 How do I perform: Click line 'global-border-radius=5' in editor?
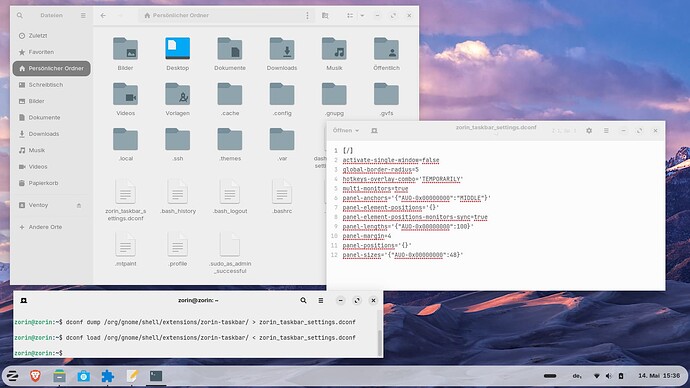pyautogui.click(x=381, y=170)
